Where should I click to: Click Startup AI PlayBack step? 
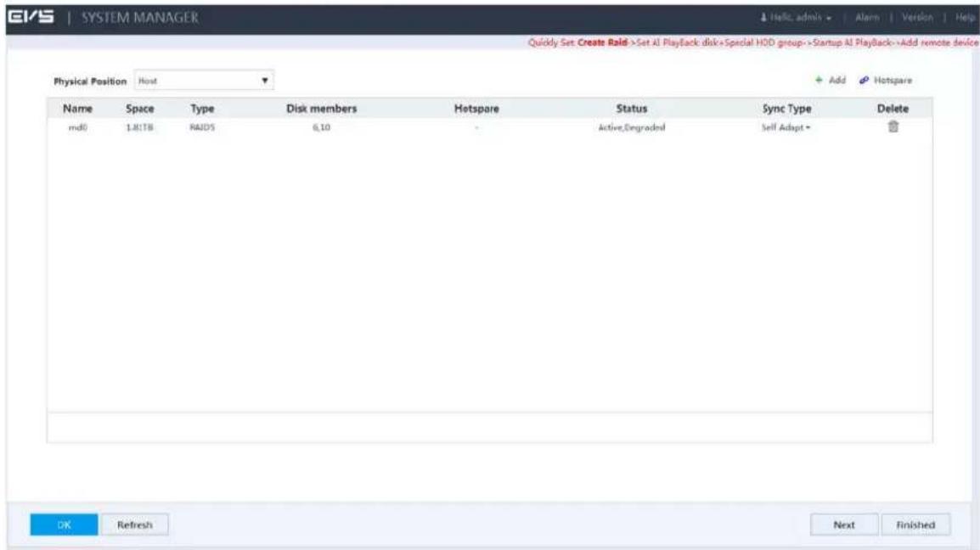click(851, 42)
